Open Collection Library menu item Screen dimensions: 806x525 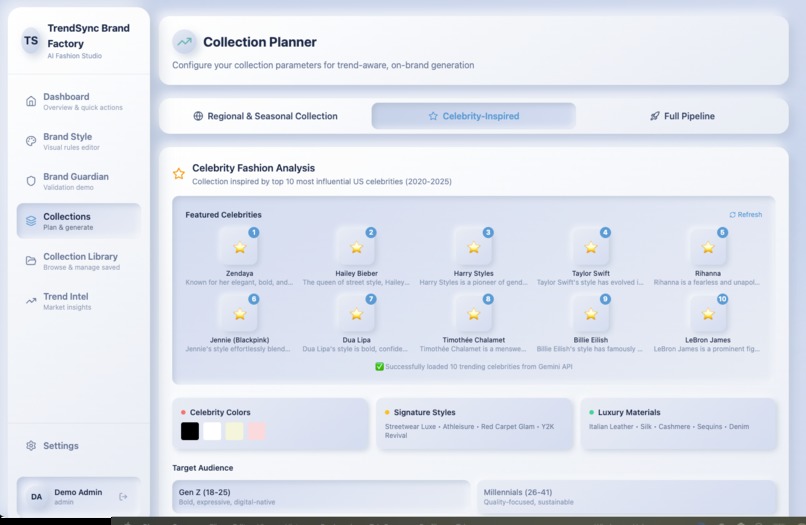pyautogui.click(x=79, y=261)
